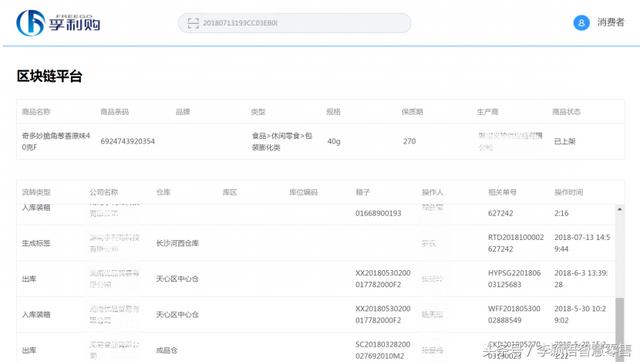Select box code SC20180328200027692010M2
Image resolution: width=640 pixels, height=362 pixels.
[x=383, y=350]
